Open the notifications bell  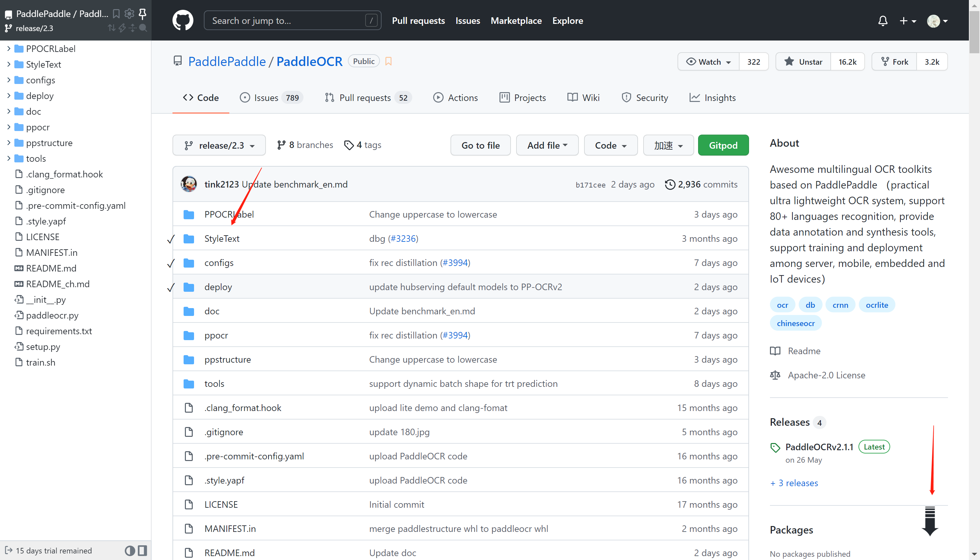[x=883, y=21]
